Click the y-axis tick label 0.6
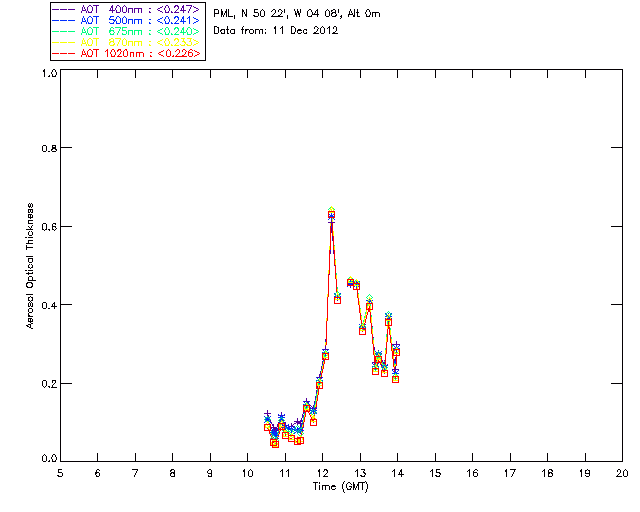The image size is (640, 512). [49, 227]
